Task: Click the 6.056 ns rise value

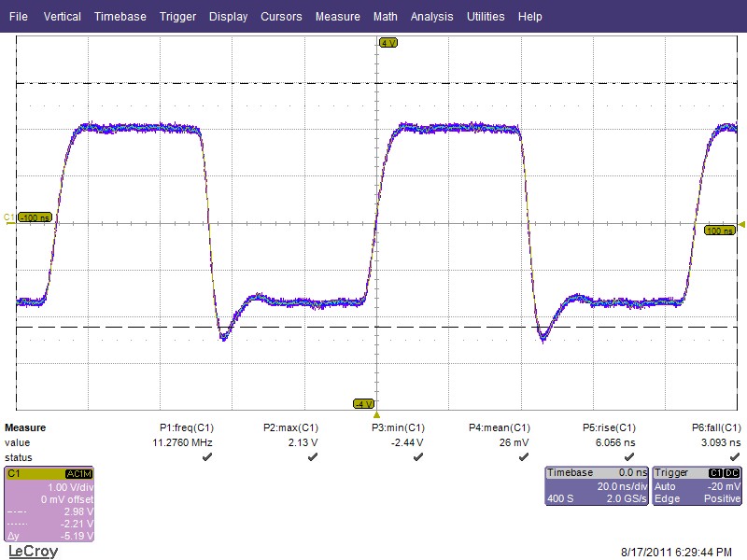Action: click(615, 442)
